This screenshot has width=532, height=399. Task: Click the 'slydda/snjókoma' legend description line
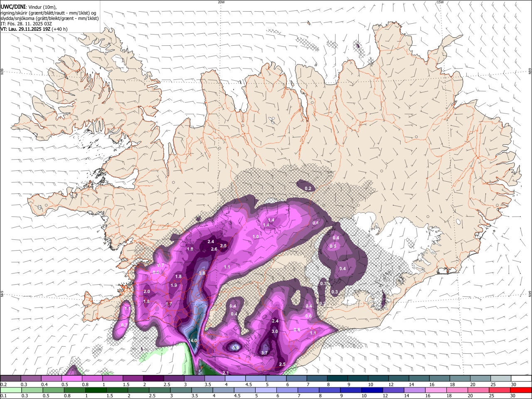(x=49, y=18)
